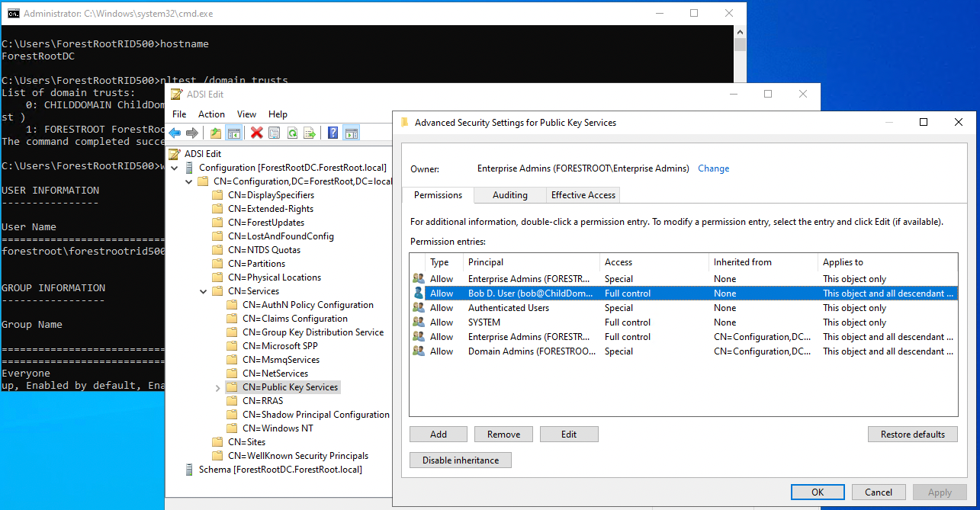The image size is (980, 510).
Task: Select CN=AuthN Policy Configuration in tree
Action: [308, 305]
